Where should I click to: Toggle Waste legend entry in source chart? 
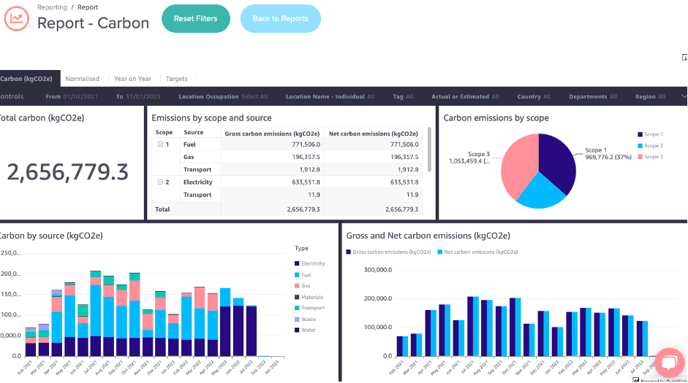(305, 319)
